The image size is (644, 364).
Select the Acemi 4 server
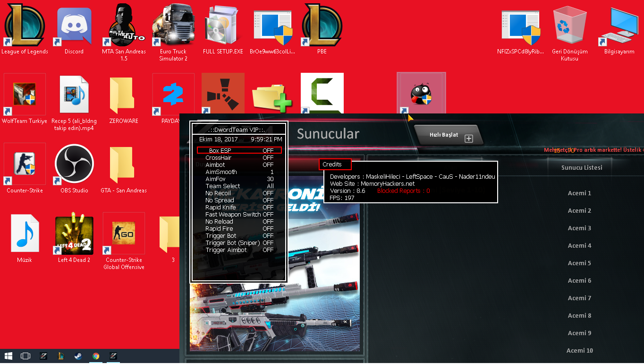[x=579, y=245]
